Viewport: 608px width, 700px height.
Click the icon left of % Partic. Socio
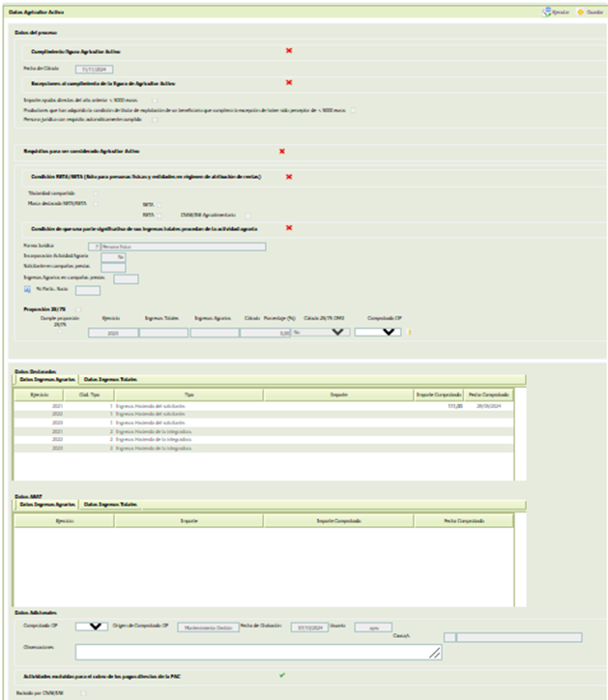pos(27,289)
